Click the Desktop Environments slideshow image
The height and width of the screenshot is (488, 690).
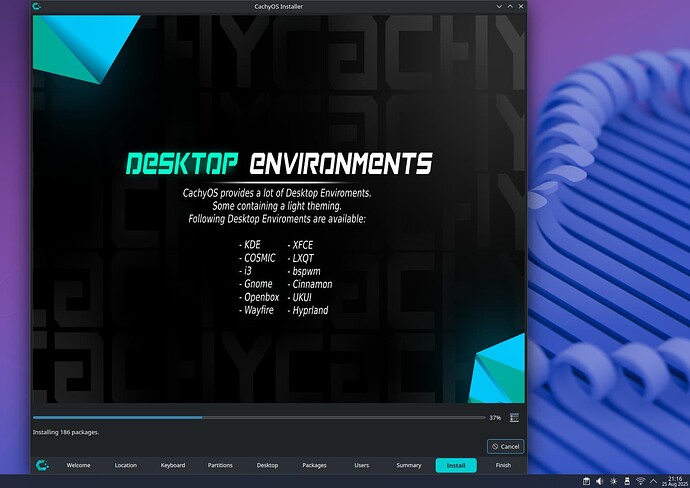coord(279,209)
